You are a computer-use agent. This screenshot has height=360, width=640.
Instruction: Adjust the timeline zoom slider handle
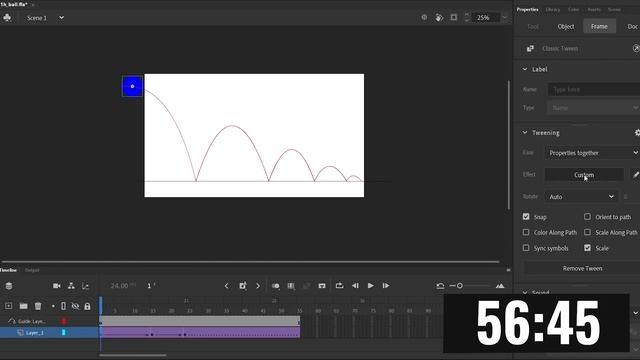click(460, 286)
